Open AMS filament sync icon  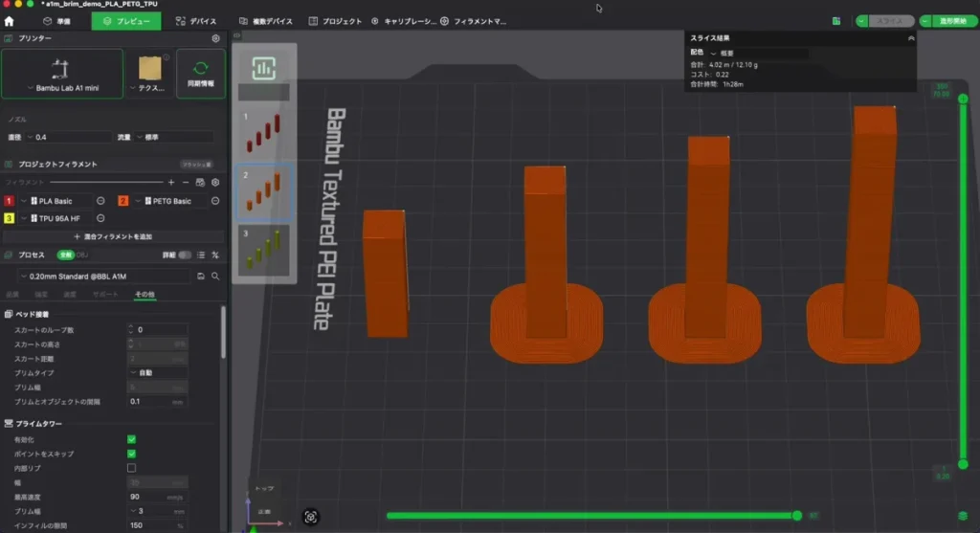coord(200,183)
